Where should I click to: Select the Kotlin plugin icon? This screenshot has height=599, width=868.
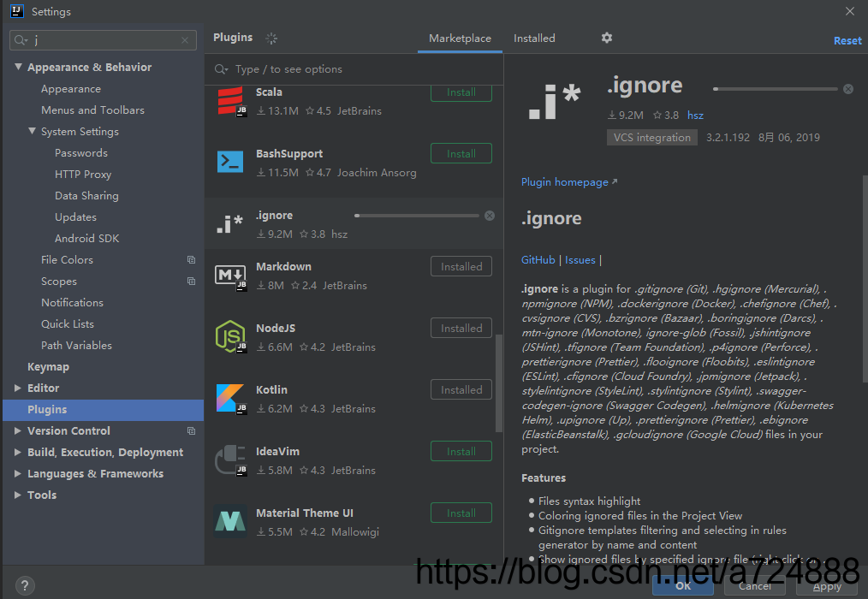tap(230, 398)
